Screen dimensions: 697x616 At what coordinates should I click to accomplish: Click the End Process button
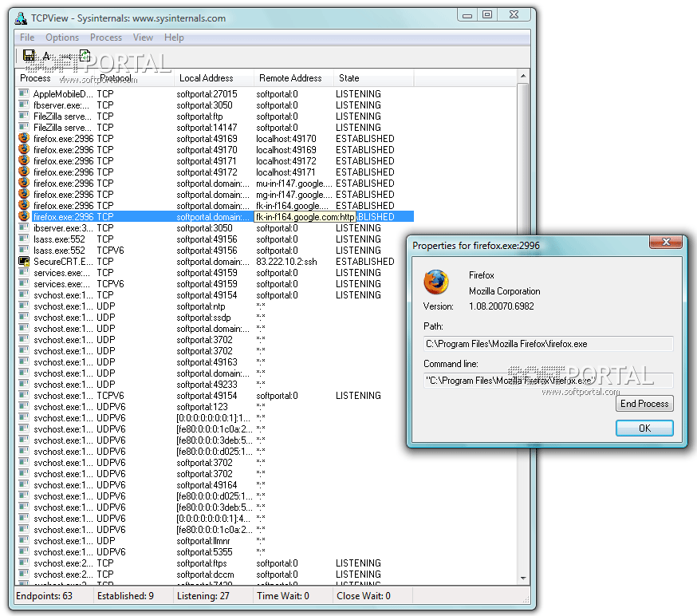644,404
